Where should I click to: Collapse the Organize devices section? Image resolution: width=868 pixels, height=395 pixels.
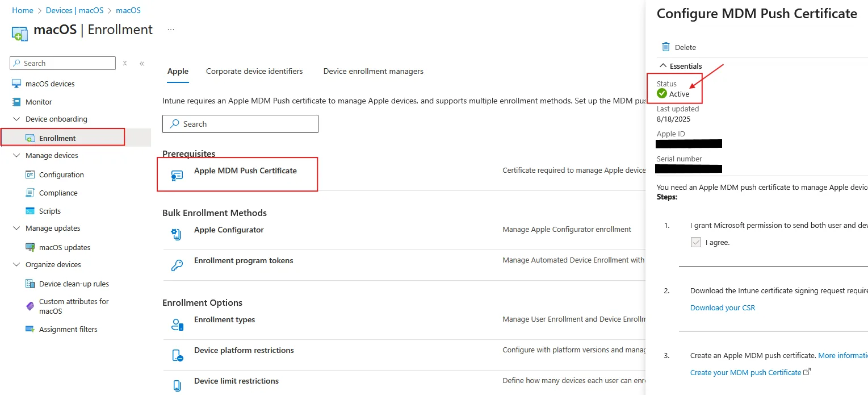coord(16,265)
